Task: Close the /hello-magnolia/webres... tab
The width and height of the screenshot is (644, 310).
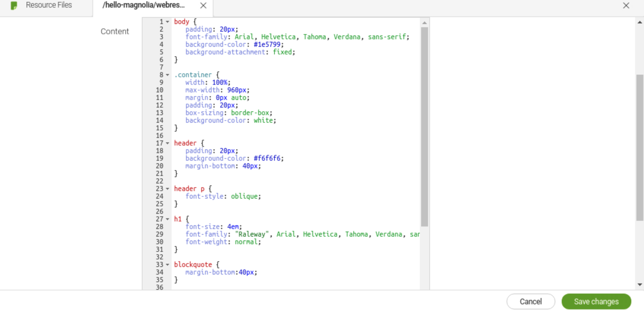Action: click(x=203, y=5)
